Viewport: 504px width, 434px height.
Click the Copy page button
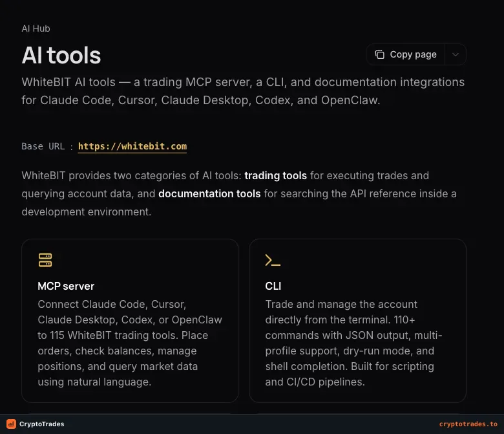pyautogui.click(x=406, y=54)
